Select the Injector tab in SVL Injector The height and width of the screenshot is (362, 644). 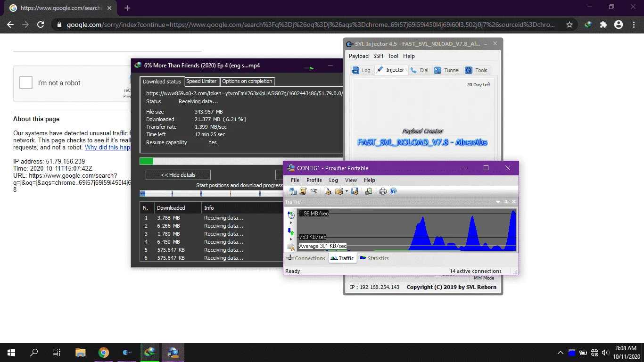(390, 70)
